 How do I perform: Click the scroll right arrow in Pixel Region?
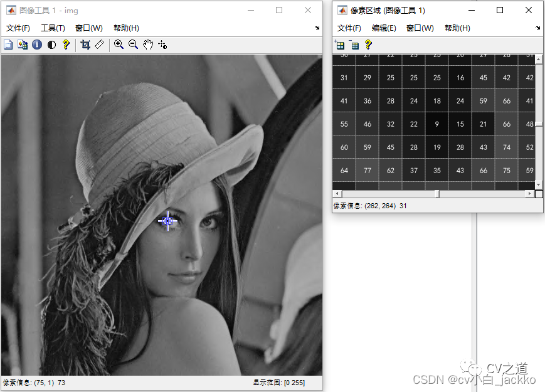tap(530, 194)
